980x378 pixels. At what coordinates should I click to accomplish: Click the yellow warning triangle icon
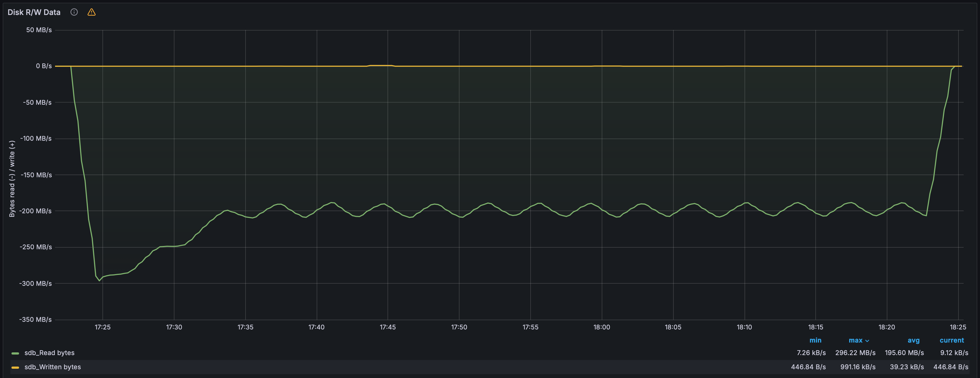point(91,12)
